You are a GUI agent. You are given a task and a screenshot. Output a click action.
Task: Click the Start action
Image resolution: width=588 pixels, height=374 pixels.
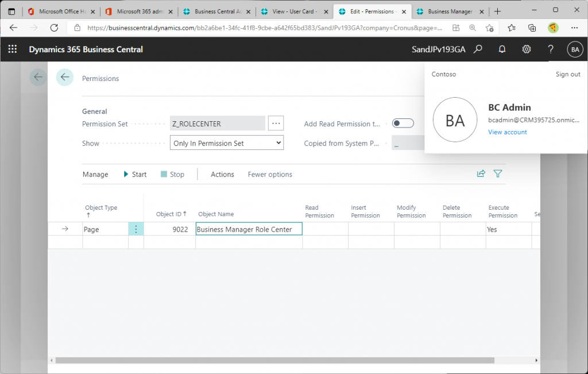[x=135, y=174]
